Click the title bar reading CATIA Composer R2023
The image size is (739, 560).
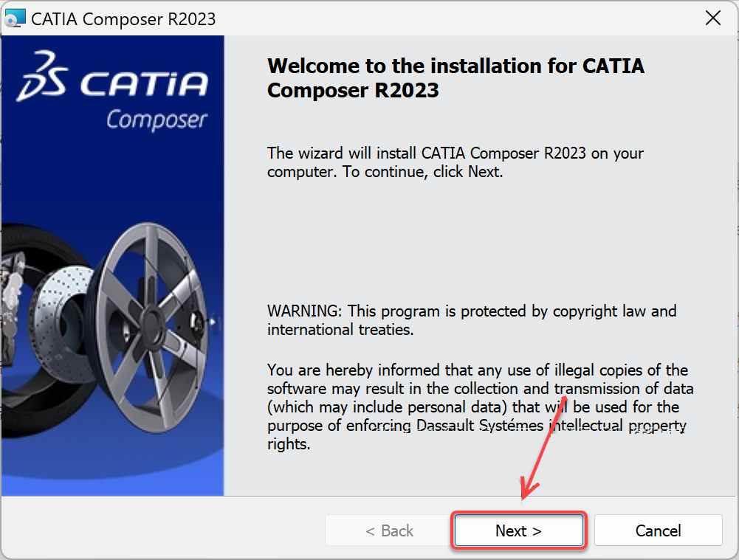click(x=124, y=18)
